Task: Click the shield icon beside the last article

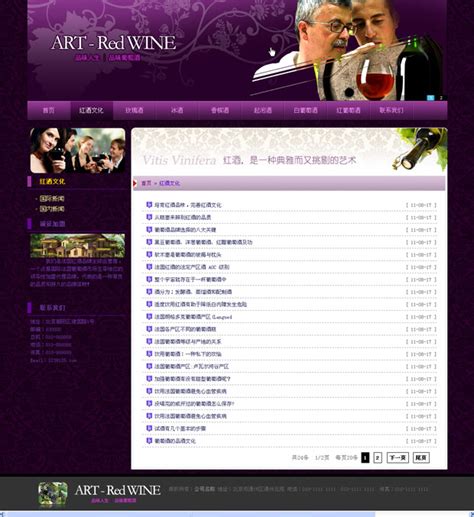Action: [x=149, y=441]
